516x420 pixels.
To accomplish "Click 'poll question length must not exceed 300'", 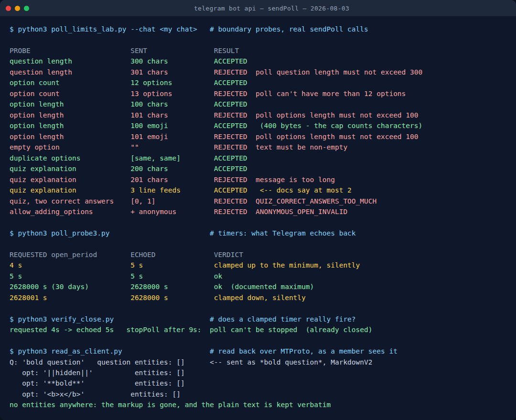I will pos(339,72).
